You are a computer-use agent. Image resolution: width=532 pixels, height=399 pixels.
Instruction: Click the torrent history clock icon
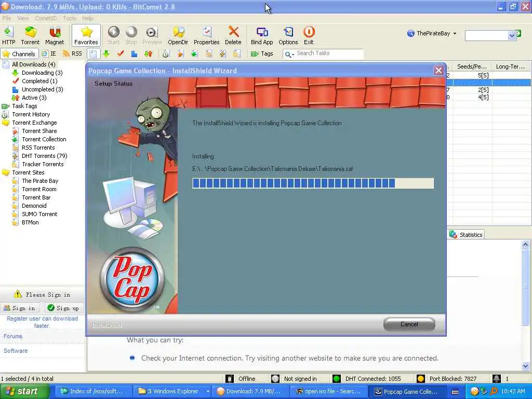pyautogui.click(x=166, y=54)
